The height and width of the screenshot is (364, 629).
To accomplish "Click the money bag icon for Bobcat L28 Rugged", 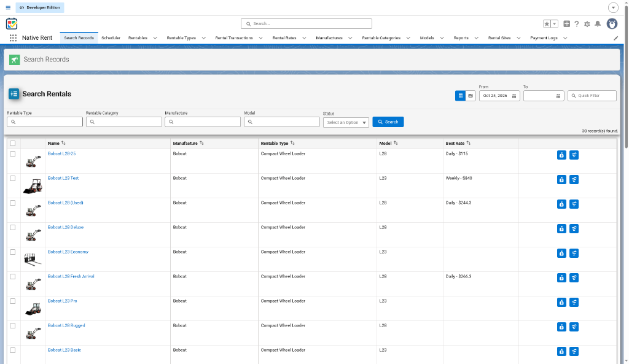I will point(561,327).
